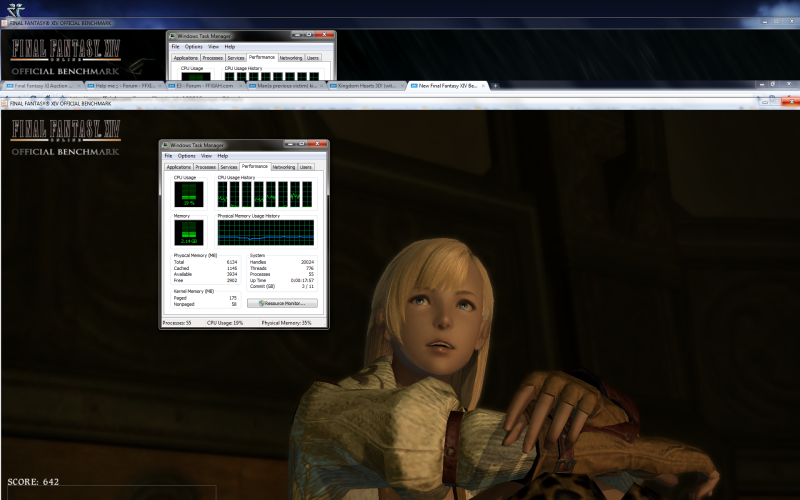Switch to Processes tab in front Task Manager

(205, 167)
